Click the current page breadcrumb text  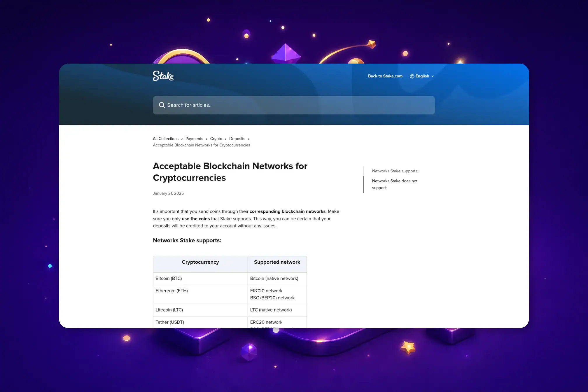(202, 145)
